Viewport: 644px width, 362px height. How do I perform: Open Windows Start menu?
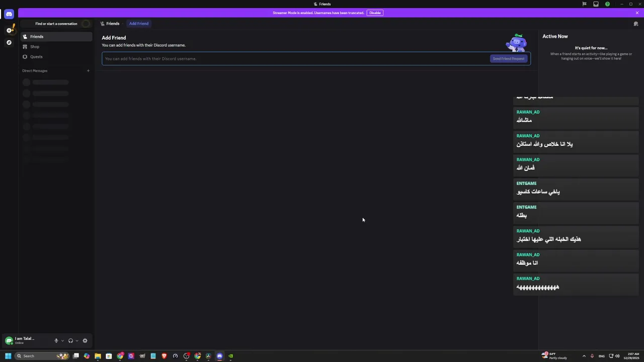click(x=8, y=356)
